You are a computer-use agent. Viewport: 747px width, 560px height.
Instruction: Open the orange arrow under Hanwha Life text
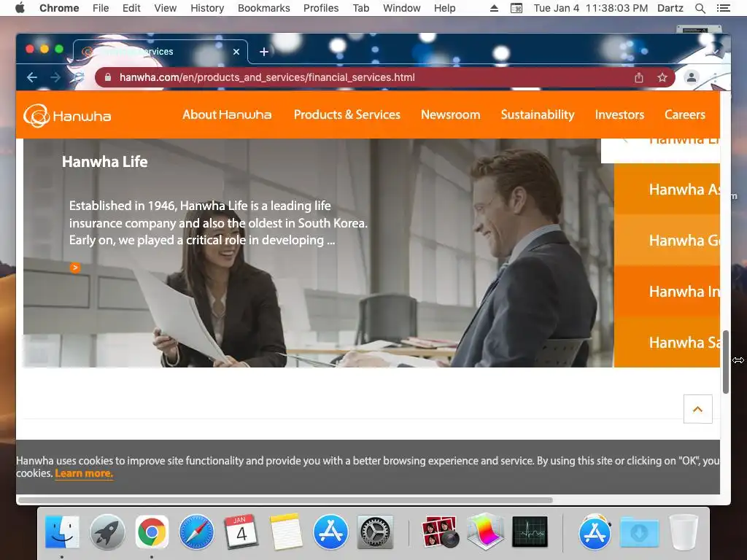[x=75, y=268]
